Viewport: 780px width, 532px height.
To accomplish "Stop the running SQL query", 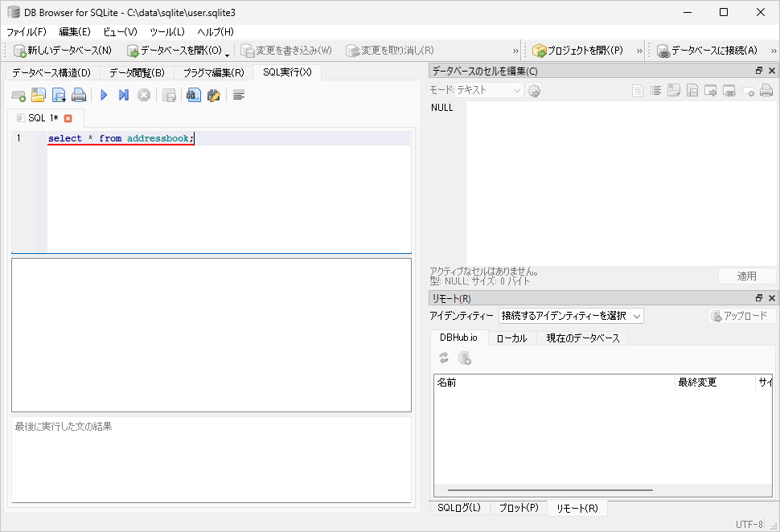I will 142,94.
